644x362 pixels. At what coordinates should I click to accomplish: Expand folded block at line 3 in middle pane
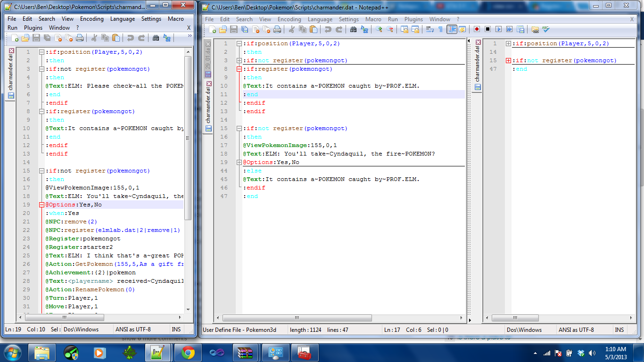pyautogui.click(x=239, y=60)
